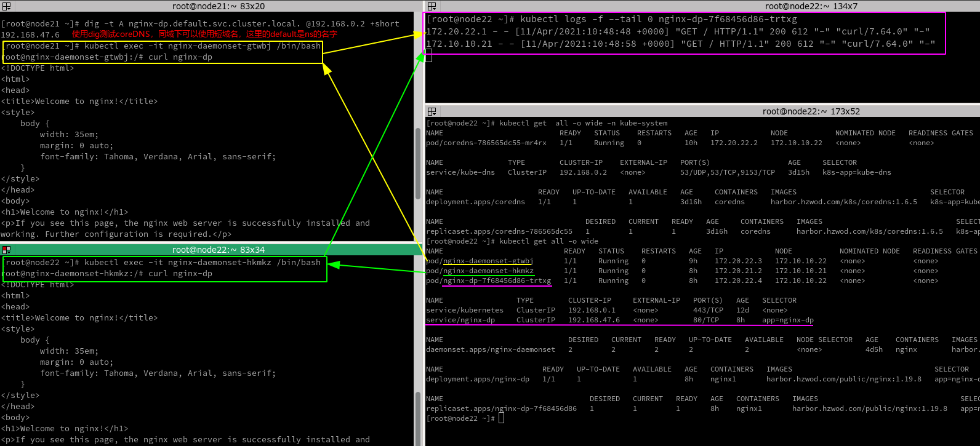Image resolution: width=980 pixels, height=446 pixels.
Task: Select pod/nginx-daemonset-hkmkz in pod list
Action: 480,271
